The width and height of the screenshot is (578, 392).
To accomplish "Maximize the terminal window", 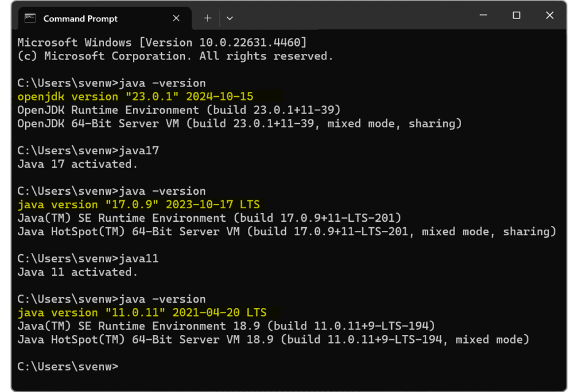I will point(516,15).
